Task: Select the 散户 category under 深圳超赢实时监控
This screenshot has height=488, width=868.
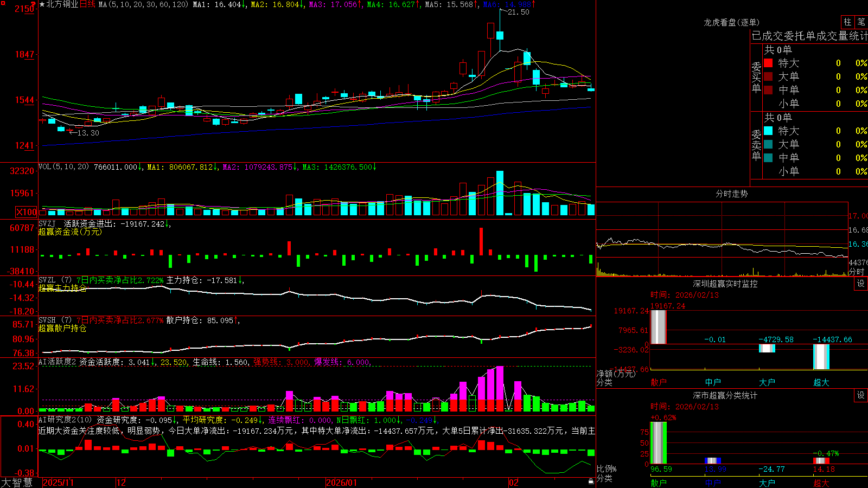Action: (659, 382)
